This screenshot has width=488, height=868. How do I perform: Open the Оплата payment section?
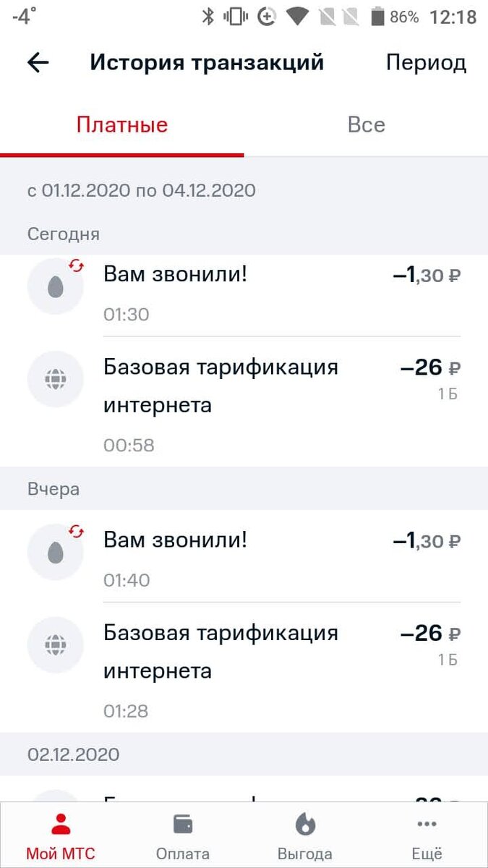[182, 832]
